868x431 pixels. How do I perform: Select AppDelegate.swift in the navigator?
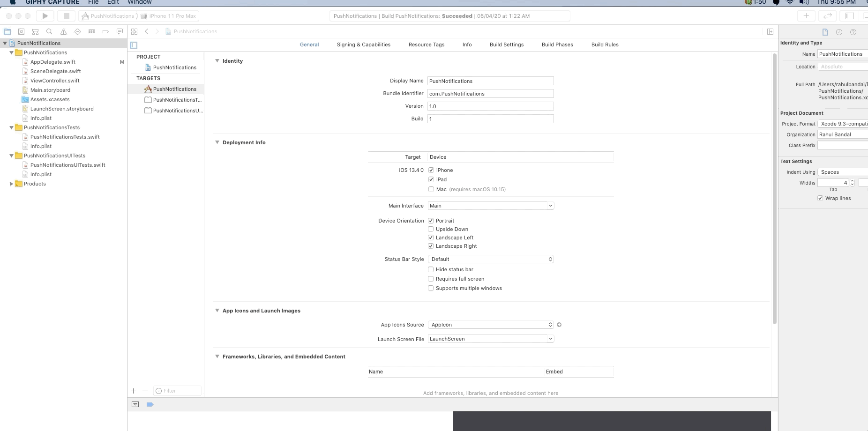pos(53,62)
